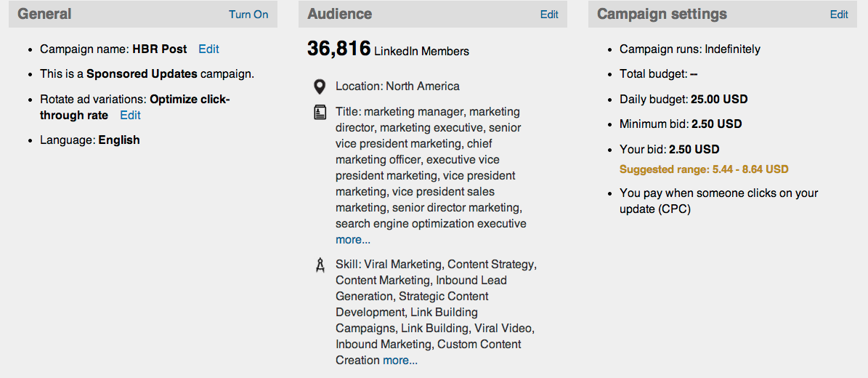Click the skill compass icon
868x378 pixels.
(320, 265)
